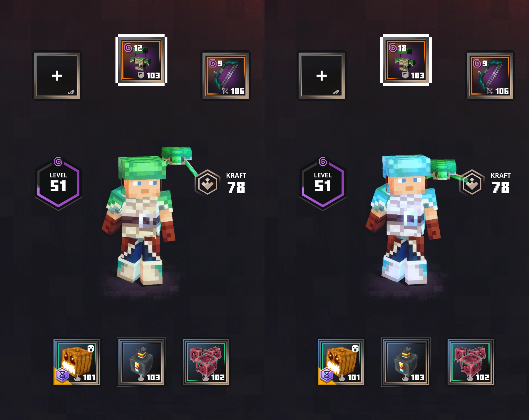529x420 pixels.
Task: Click purple enchantment swirl above left level badge
Action: (58, 162)
